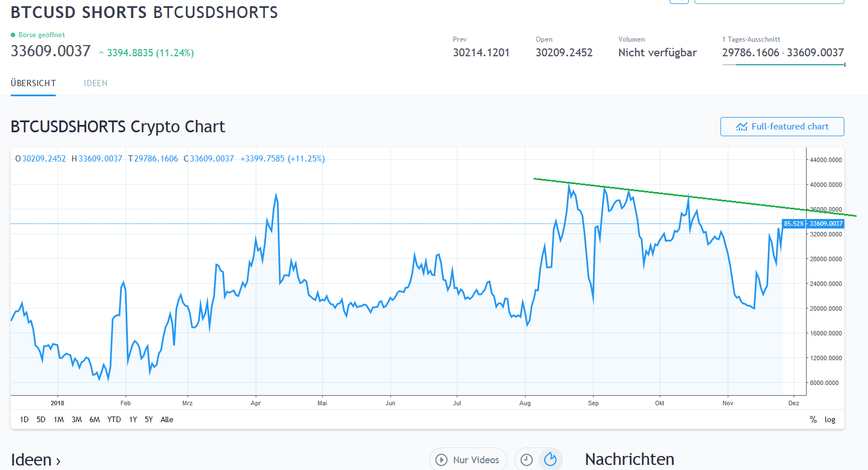Screen dimensions: 868x470
Task: Open the 1Y timeframe view
Action: coord(133,419)
